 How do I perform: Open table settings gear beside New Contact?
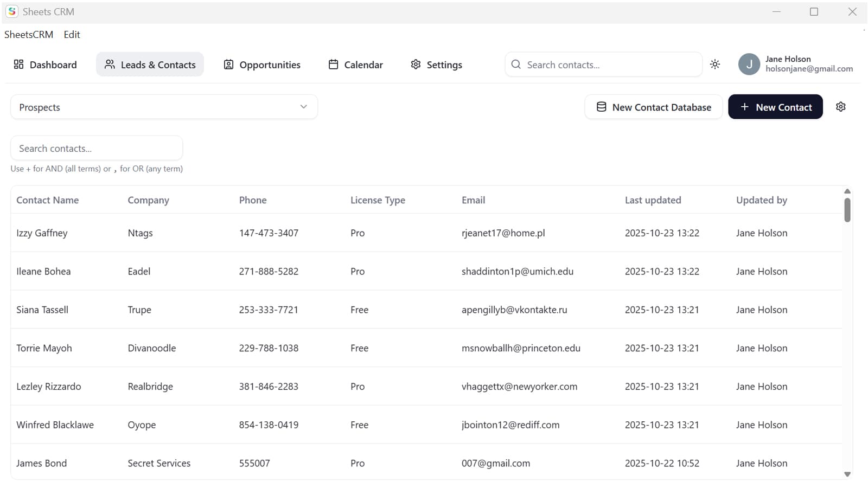point(841,107)
